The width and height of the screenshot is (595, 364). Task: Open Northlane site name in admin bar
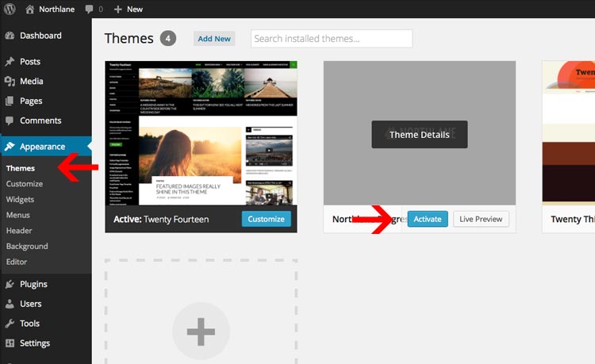(x=56, y=9)
